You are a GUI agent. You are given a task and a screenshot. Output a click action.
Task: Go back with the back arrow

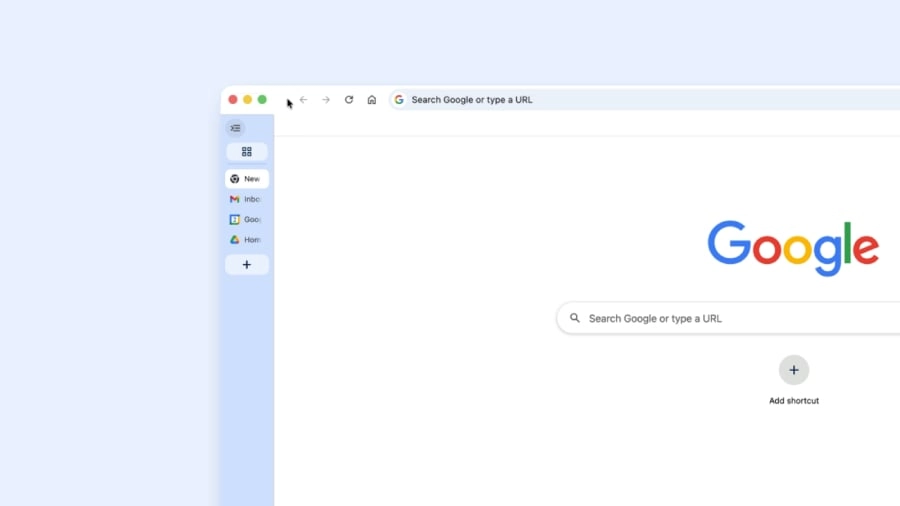tap(304, 100)
